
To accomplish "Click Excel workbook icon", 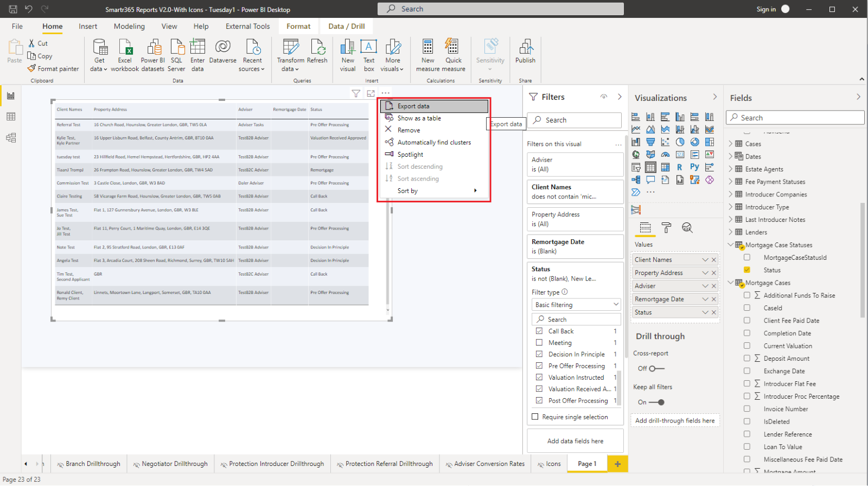I will (x=125, y=55).
